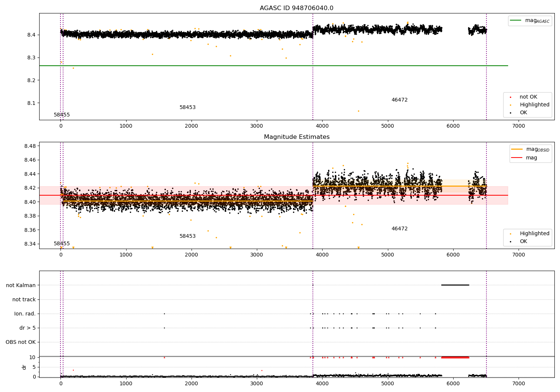Click '58455' annotation in Magnitude Estimates plot

62,244
